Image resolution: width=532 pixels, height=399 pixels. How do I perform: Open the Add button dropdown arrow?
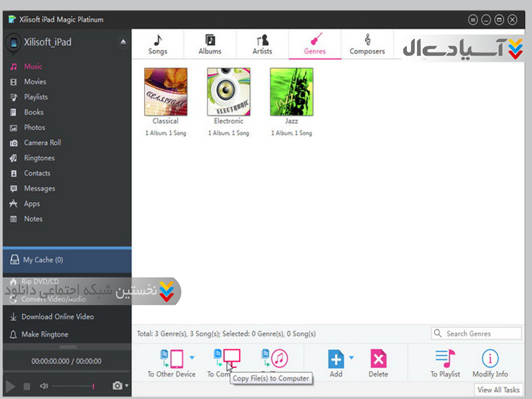pos(352,358)
